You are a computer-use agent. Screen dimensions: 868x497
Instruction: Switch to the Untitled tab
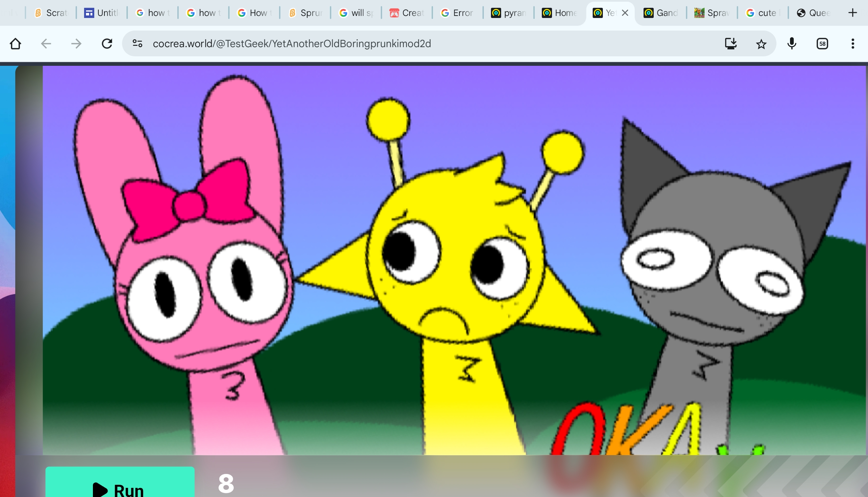pos(102,13)
